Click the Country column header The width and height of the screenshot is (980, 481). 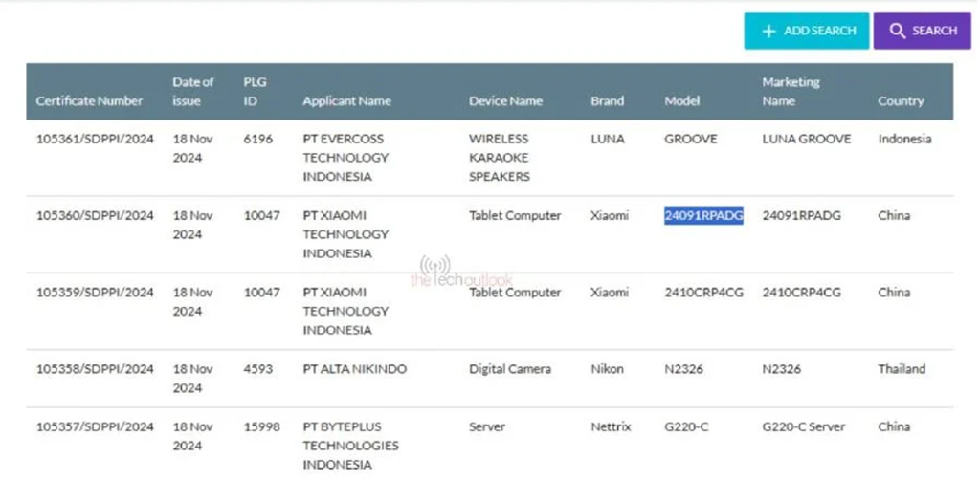click(x=901, y=100)
